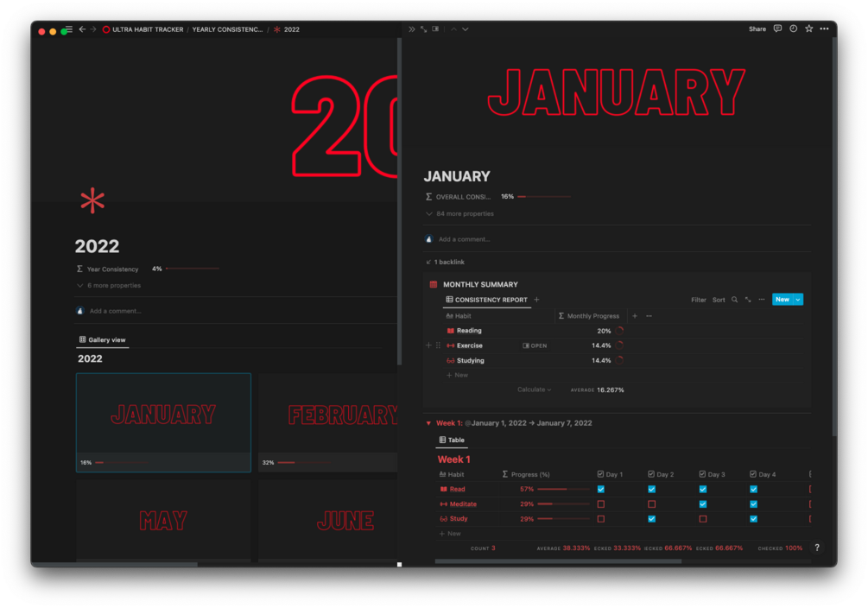Uncheck Day 2 for Read
868x608 pixels.
click(x=651, y=490)
